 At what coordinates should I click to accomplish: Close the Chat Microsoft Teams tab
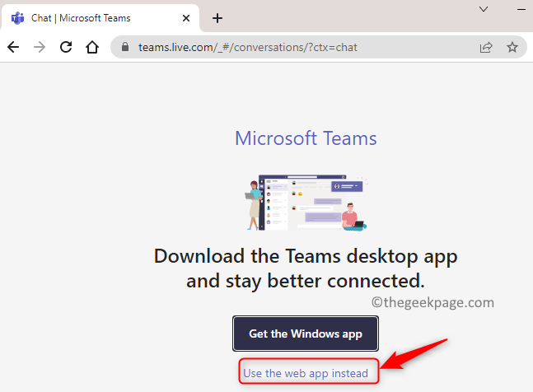[186, 18]
